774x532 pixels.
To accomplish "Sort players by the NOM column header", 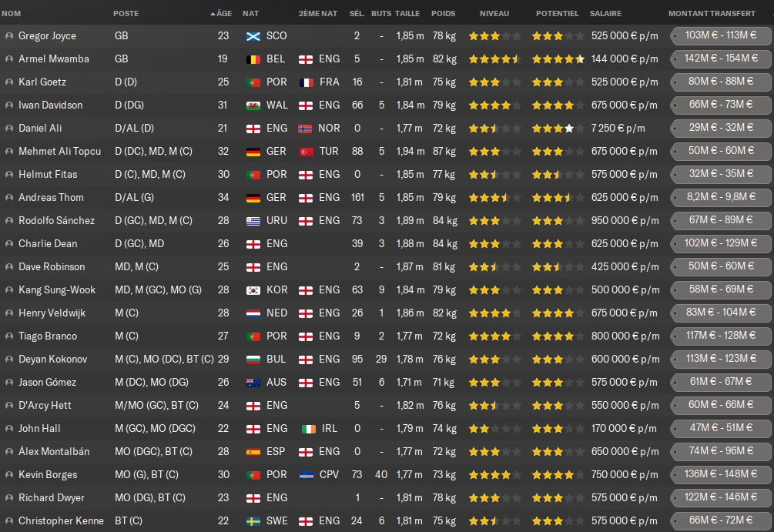I will (x=12, y=14).
